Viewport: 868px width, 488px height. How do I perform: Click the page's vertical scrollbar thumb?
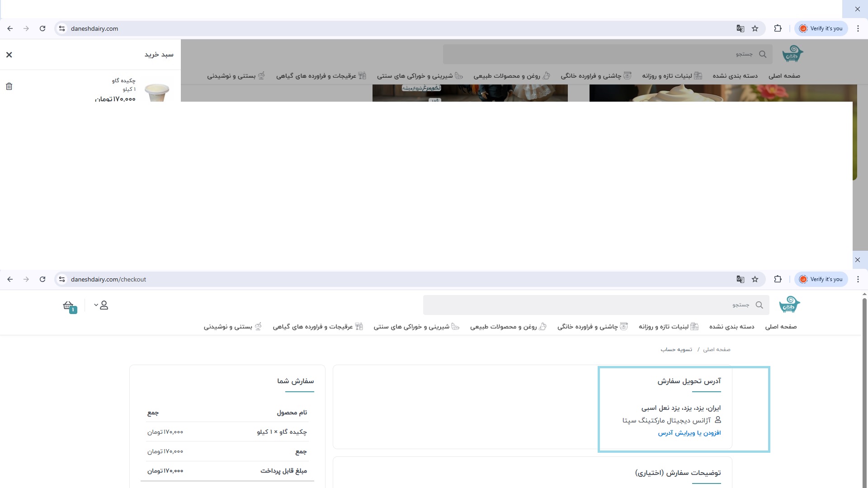[864, 389]
